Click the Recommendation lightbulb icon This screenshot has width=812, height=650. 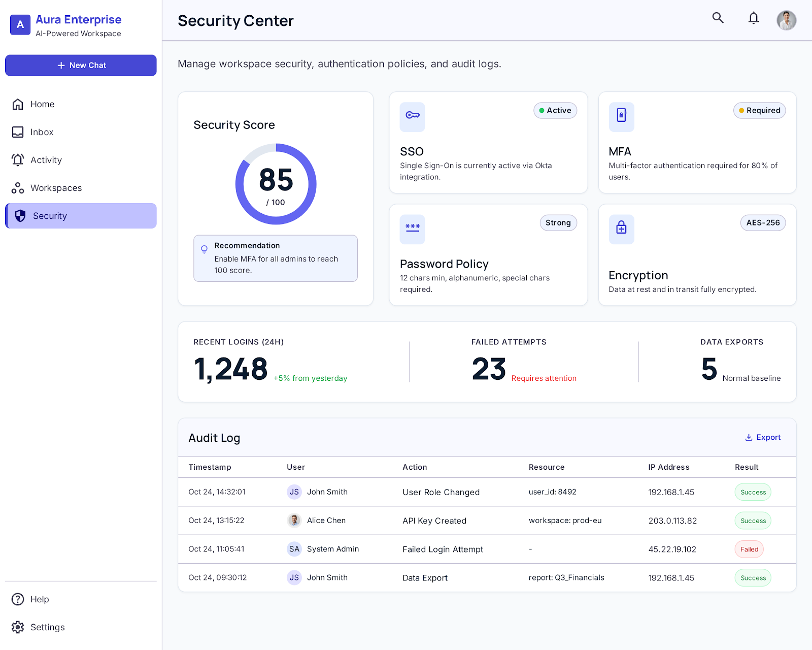204,249
